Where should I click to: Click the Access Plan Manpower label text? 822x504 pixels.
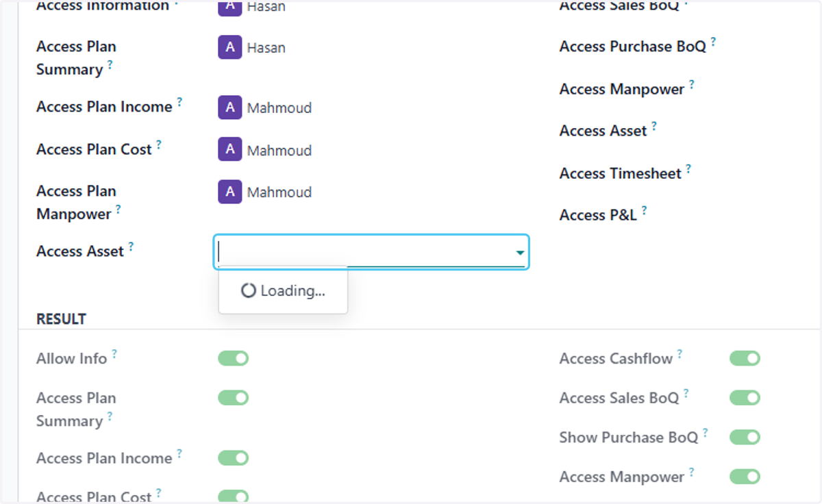click(x=76, y=203)
